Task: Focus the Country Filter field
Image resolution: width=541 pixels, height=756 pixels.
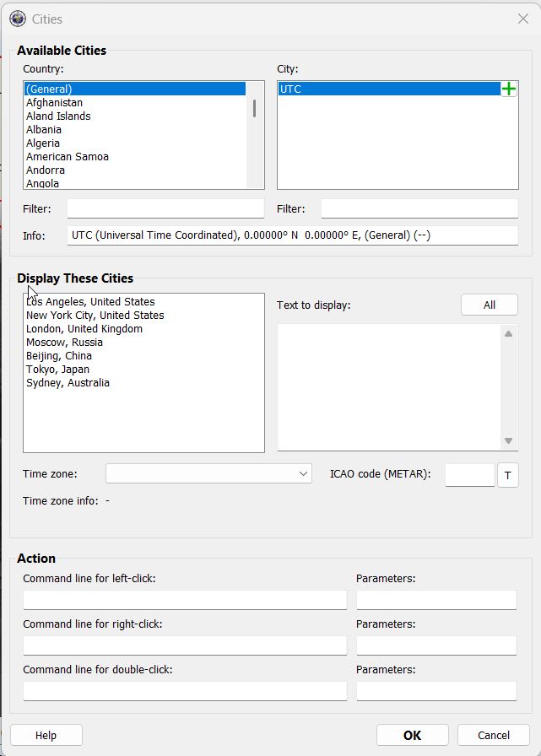Action: pyautogui.click(x=165, y=208)
